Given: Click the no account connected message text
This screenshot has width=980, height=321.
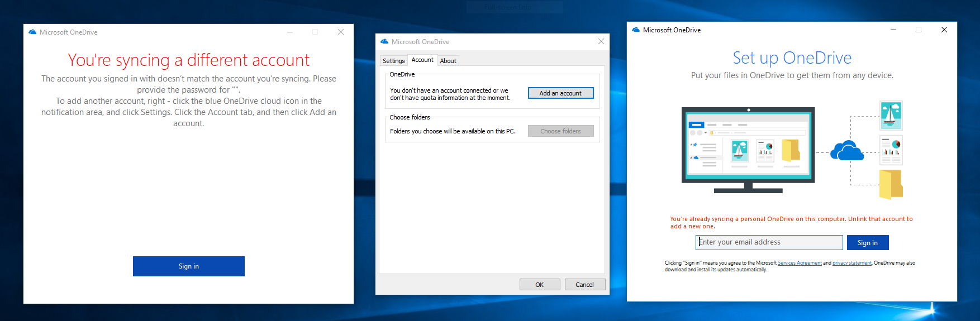Looking at the screenshot, I should click(450, 94).
